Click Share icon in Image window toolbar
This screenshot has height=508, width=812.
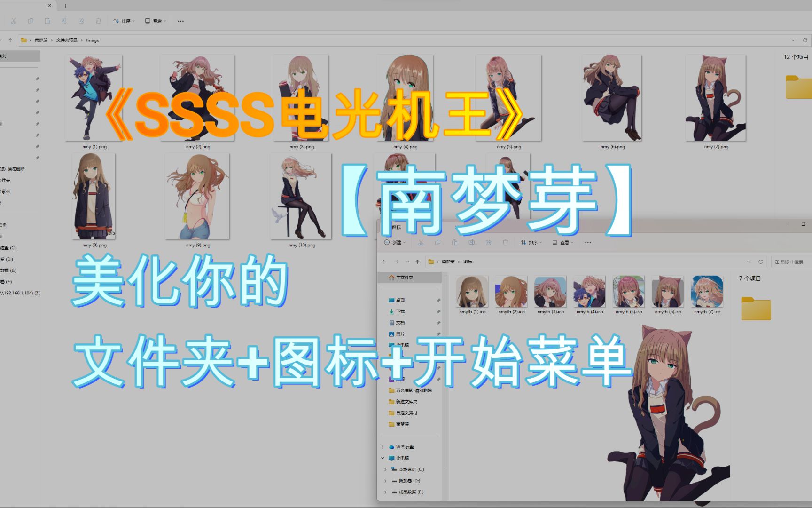click(x=81, y=21)
